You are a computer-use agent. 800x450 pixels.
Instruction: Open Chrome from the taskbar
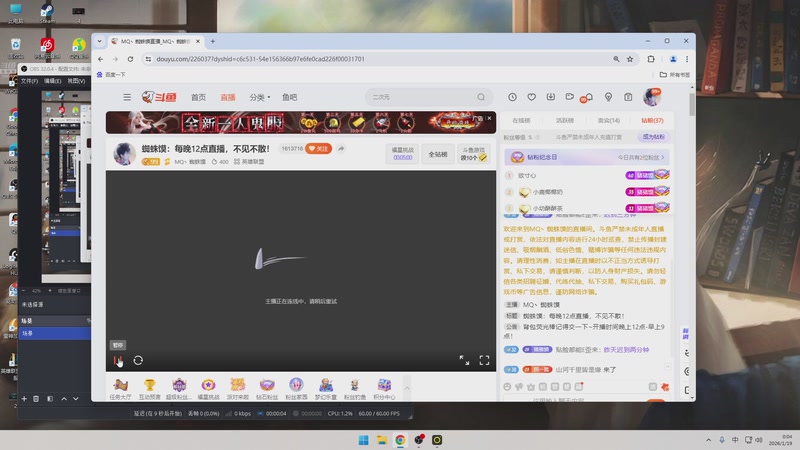tap(400, 440)
